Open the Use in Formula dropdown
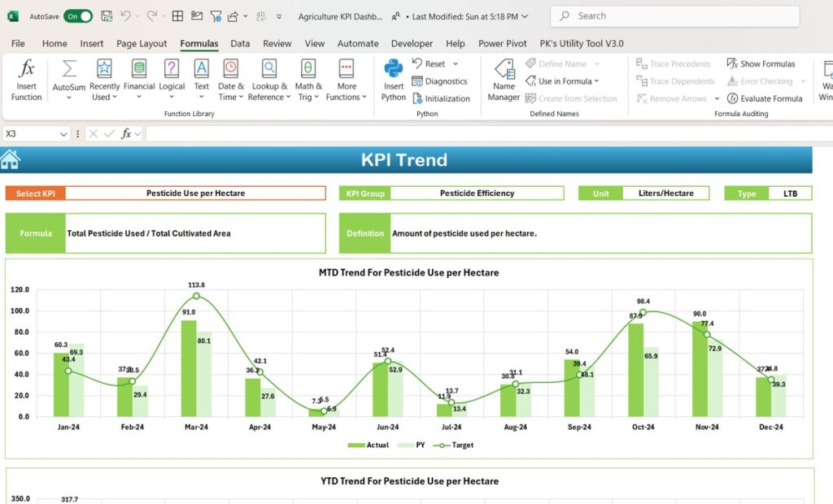Viewport: 833px width, 504px height. (x=561, y=81)
